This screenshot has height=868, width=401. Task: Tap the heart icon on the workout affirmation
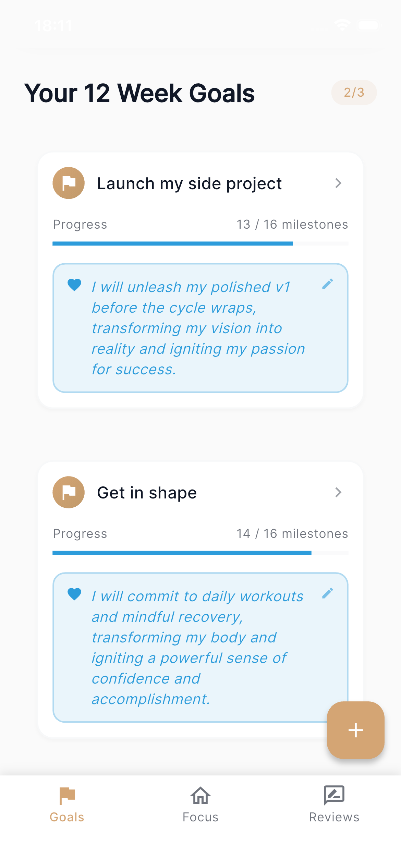(74, 595)
